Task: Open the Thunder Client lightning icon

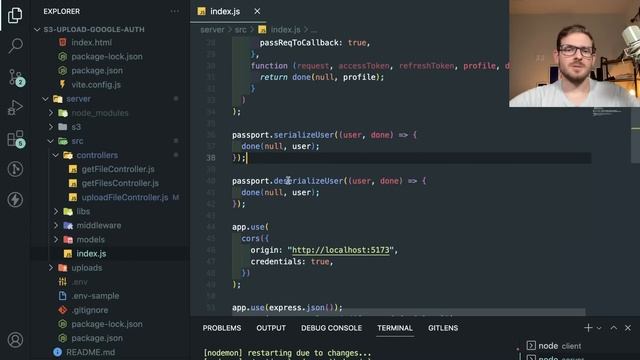Action: pos(15,200)
